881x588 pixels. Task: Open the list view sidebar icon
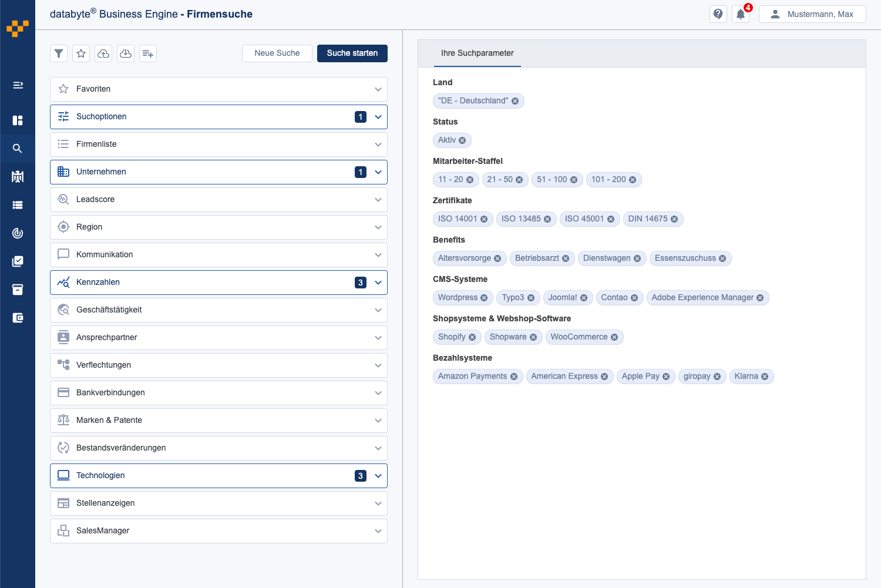pos(18,205)
